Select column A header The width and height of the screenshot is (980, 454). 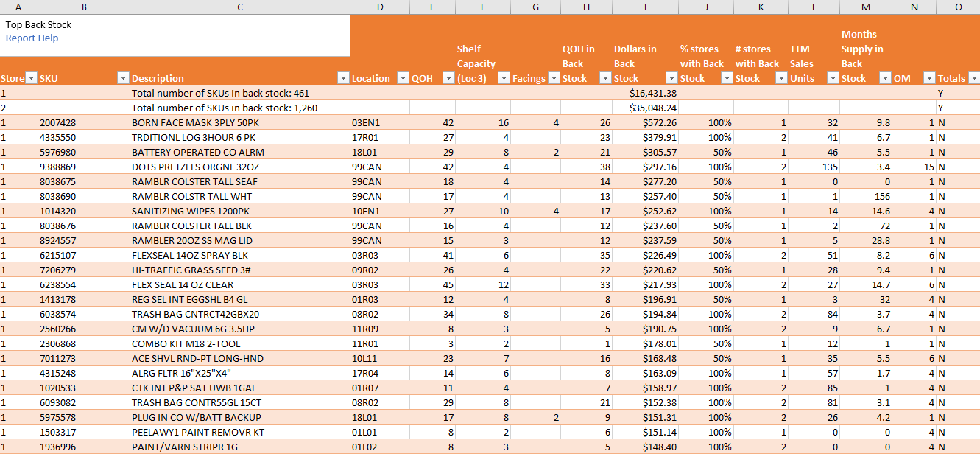(x=18, y=7)
